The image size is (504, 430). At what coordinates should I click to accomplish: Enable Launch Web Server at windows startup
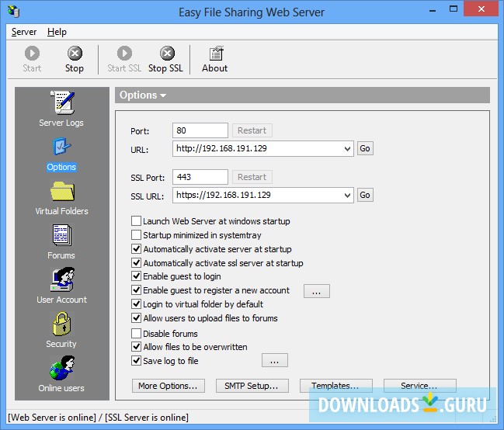(x=137, y=222)
